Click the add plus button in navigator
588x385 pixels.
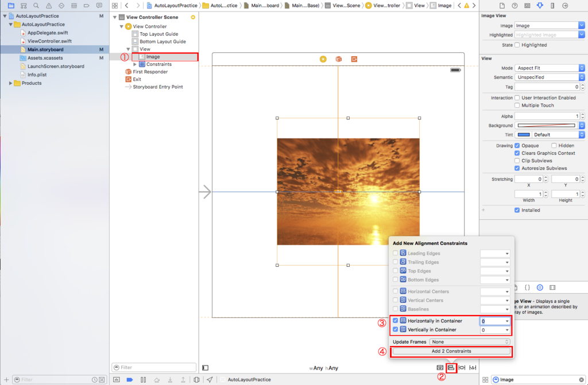[6, 380]
